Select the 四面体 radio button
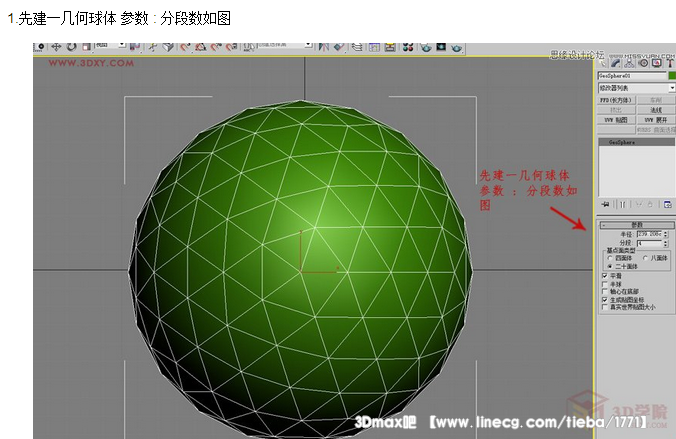This screenshot has height=439, width=676. point(610,258)
